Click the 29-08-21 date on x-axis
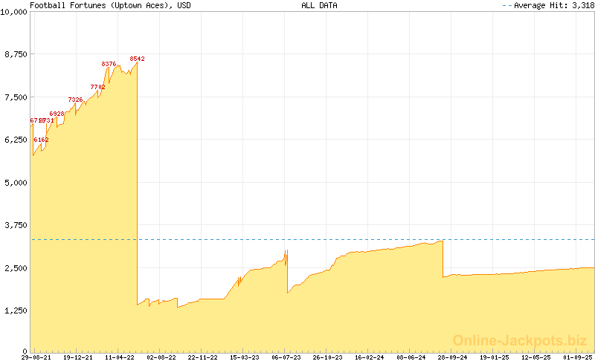595x364 pixels. click(36, 358)
